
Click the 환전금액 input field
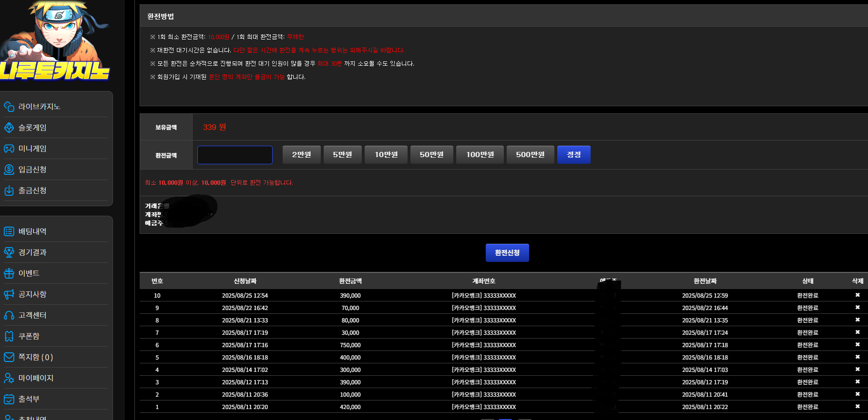(x=235, y=155)
